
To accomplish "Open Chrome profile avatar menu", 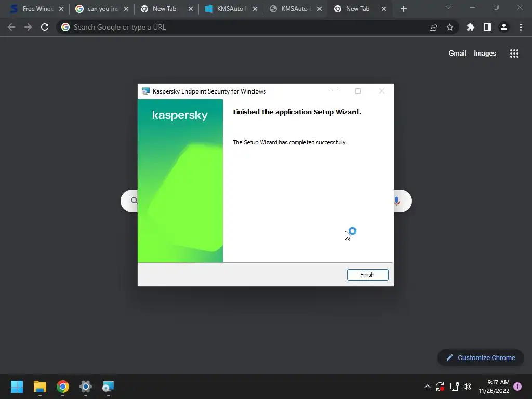I will 504,27.
